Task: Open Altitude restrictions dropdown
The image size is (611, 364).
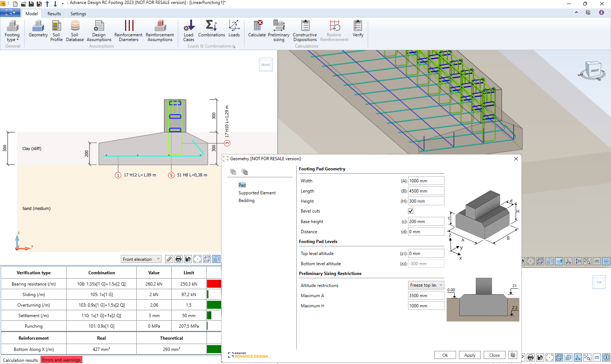Action: click(426, 285)
